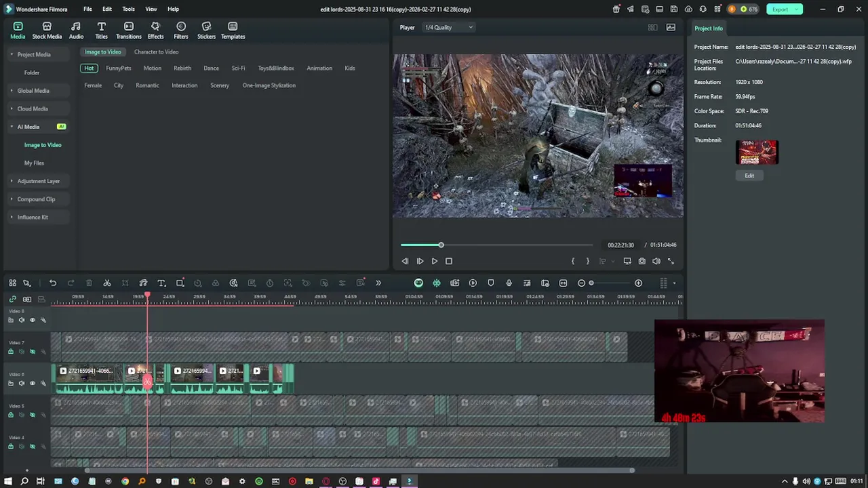Toggle Video 7 track visibility

click(x=32, y=352)
